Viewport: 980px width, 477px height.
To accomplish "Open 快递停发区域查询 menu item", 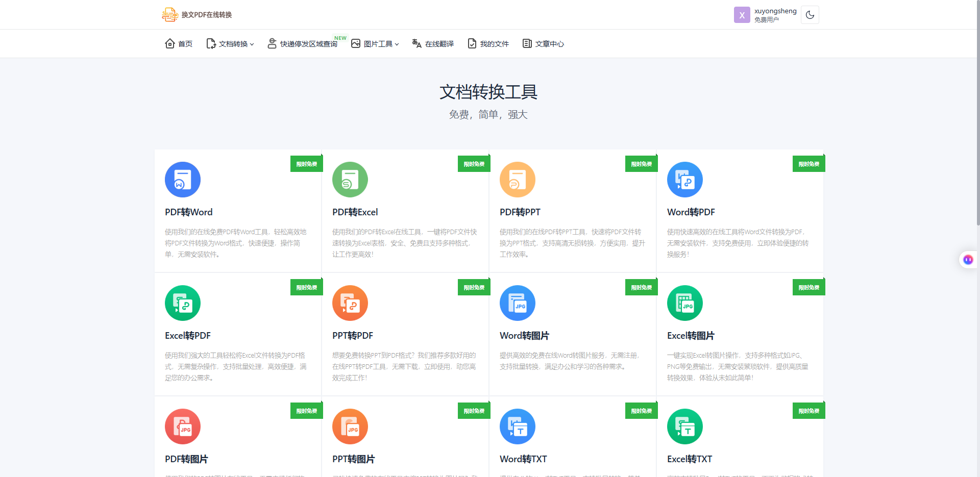I will click(308, 44).
